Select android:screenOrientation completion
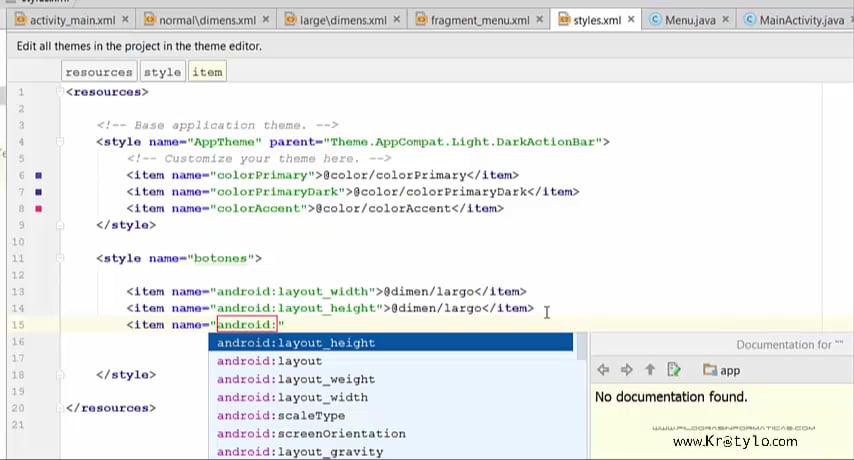Image resolution: width=854 pixels, height=460 pixels. click(x=391, y=433)
